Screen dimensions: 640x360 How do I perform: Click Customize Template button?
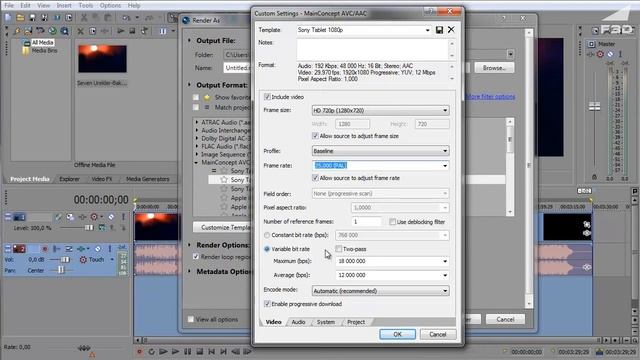[x=222, y=227]
